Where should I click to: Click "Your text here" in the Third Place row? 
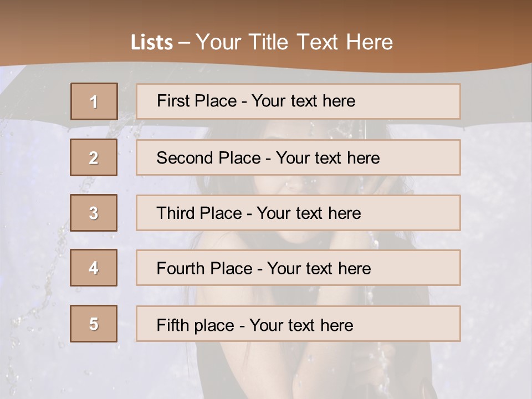point(309,213)
